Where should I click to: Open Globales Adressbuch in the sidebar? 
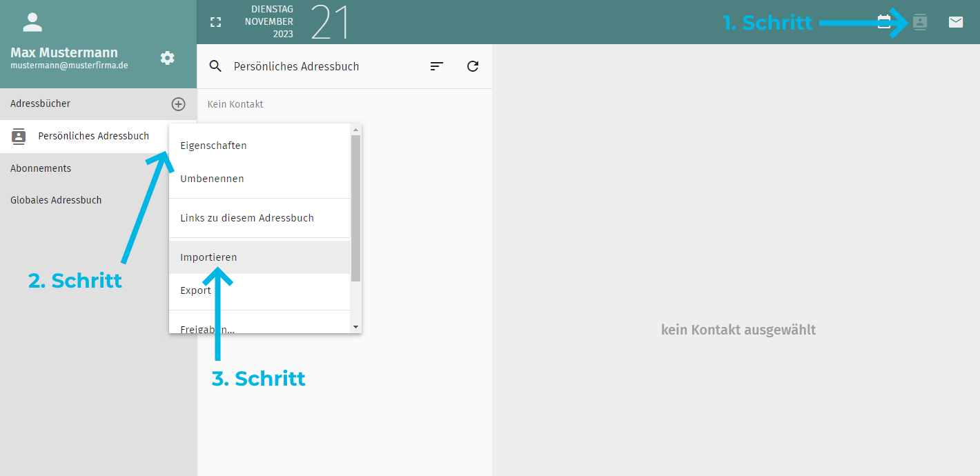click(56, 200)
